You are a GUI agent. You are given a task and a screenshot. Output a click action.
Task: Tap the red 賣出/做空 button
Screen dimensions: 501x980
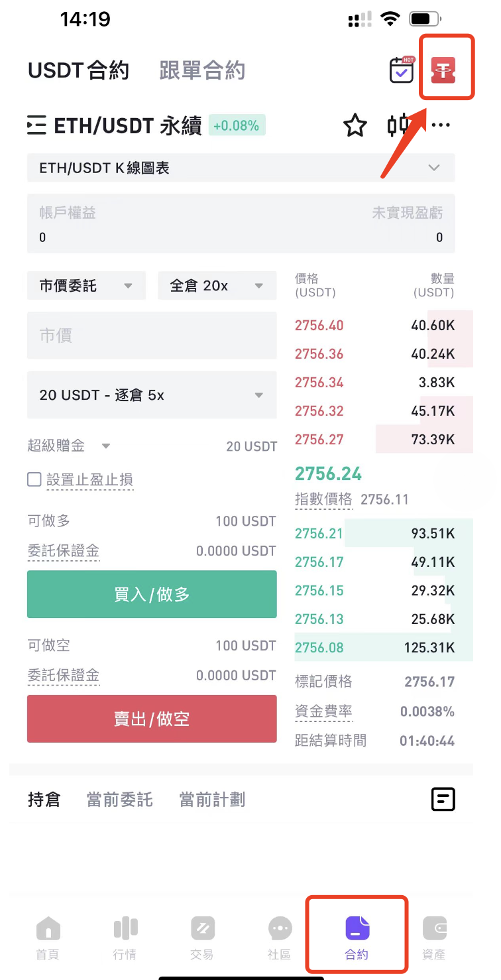pyautogui.click(x=152, y=719)
